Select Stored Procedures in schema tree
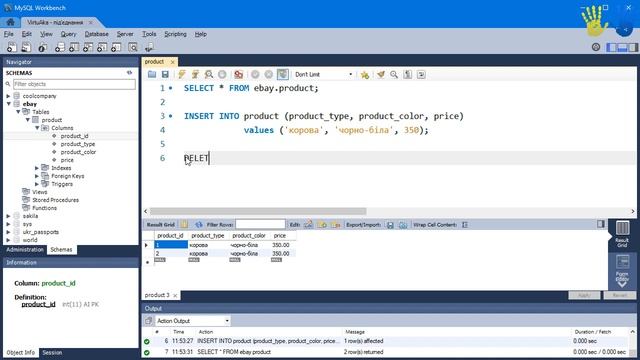640x360 pixels. pos(56,200)
